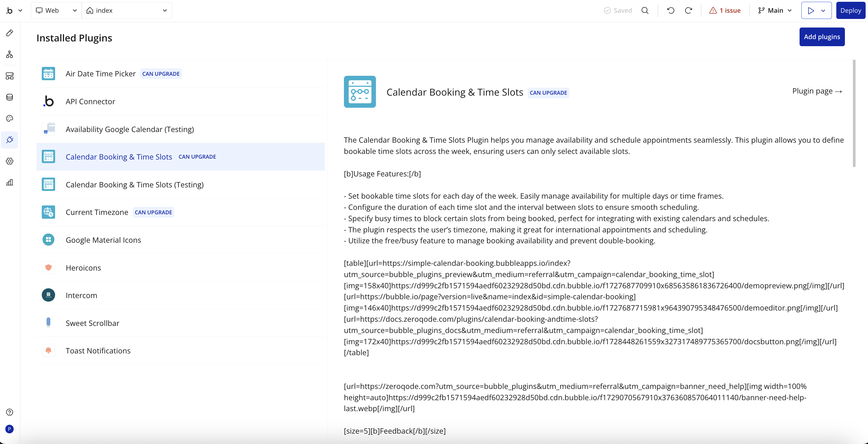Click the Deploy button
868x444 pixels.
(x=850, y=10)
